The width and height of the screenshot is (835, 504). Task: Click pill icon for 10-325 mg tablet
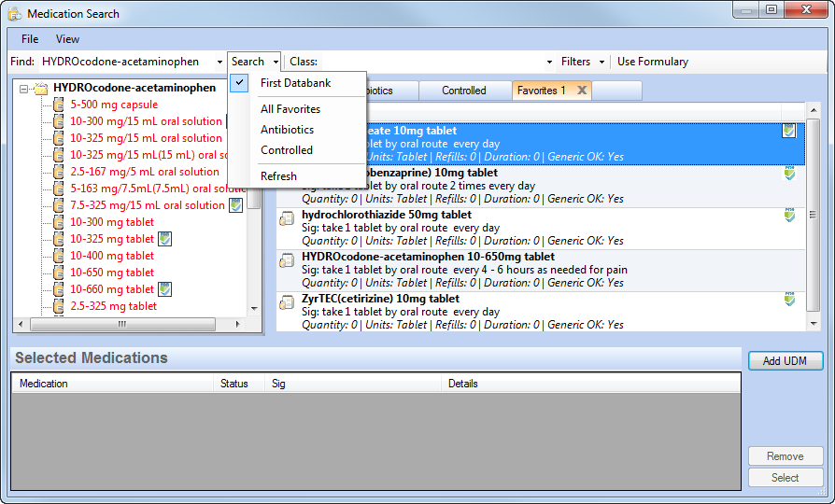59,239
